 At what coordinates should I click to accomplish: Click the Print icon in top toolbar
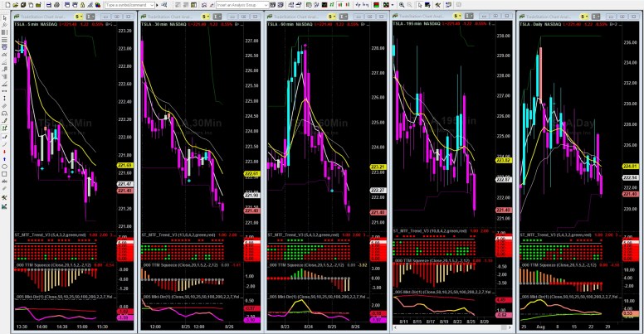(x=56, y=5)
